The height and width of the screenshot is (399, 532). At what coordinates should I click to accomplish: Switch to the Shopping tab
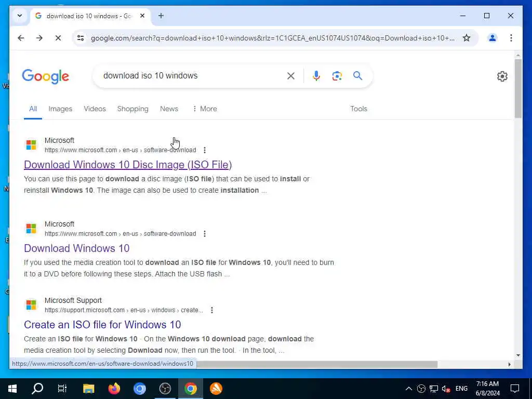pyautogui.click(x=132, y=109)
